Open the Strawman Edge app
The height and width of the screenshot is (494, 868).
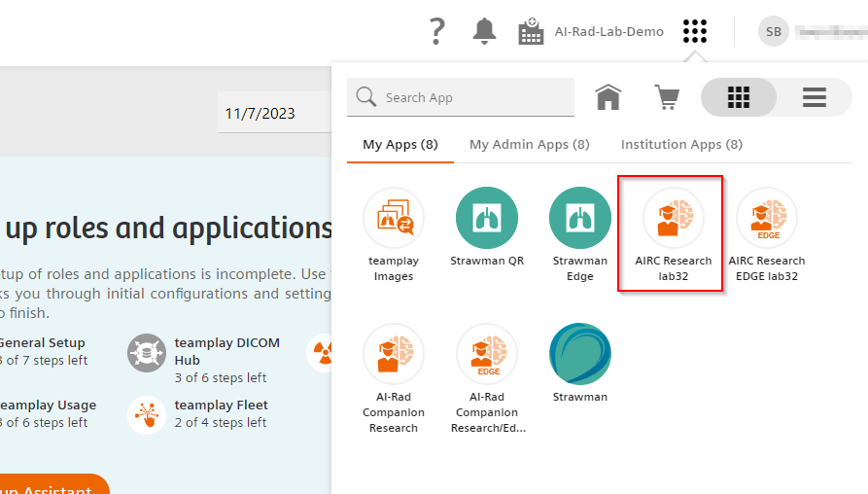point(580,218)
